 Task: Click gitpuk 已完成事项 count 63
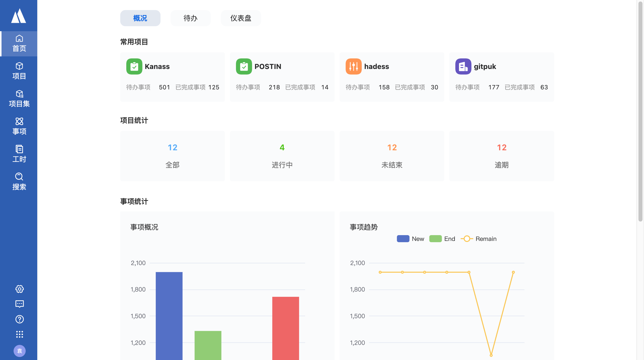click(544, 87)
